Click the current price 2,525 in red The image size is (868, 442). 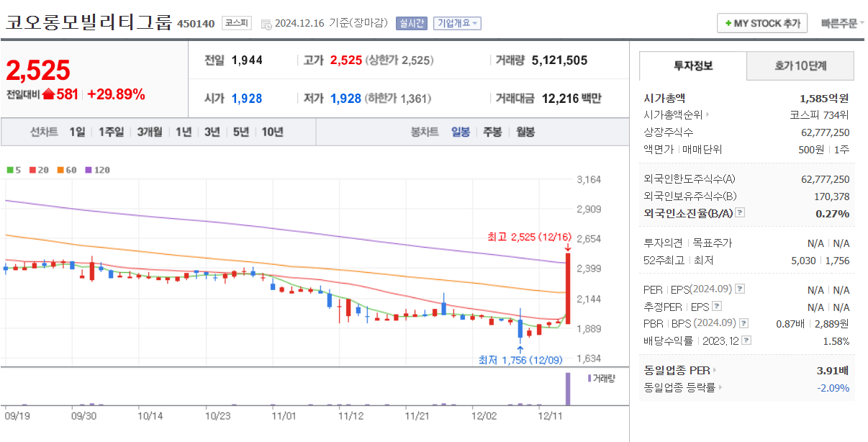click(38, 70)
